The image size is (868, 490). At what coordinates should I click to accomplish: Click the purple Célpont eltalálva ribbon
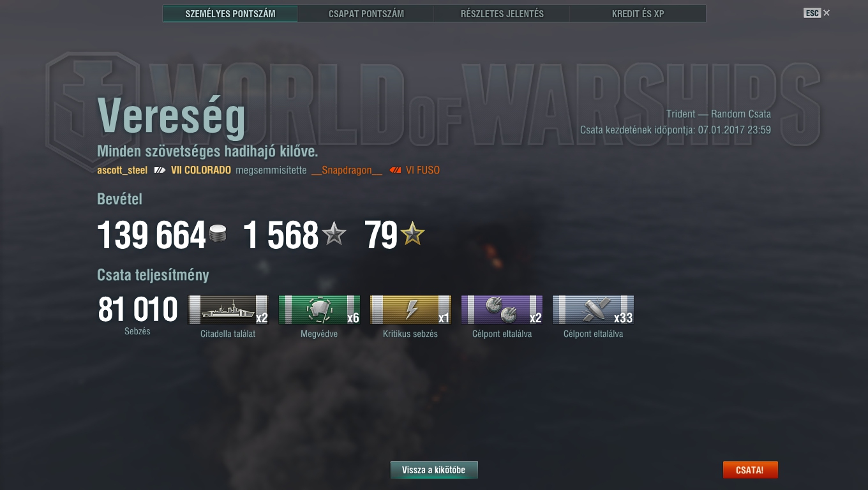point(502,309)
